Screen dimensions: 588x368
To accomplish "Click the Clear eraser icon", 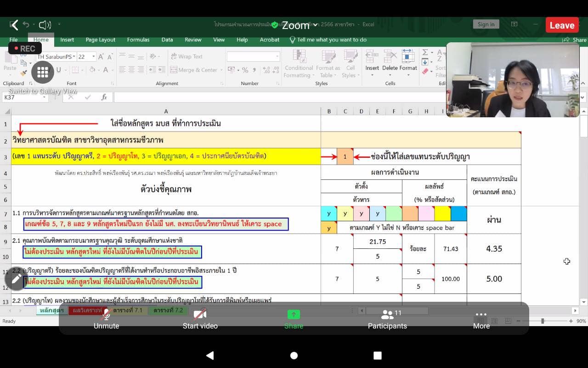I will [425, 71].
